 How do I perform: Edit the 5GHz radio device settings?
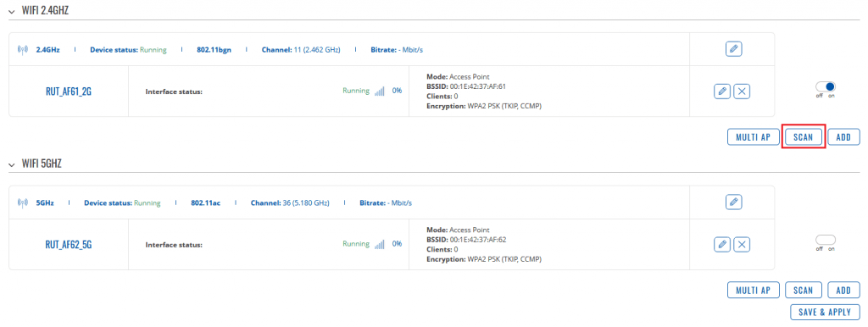[x=733, y=202]
